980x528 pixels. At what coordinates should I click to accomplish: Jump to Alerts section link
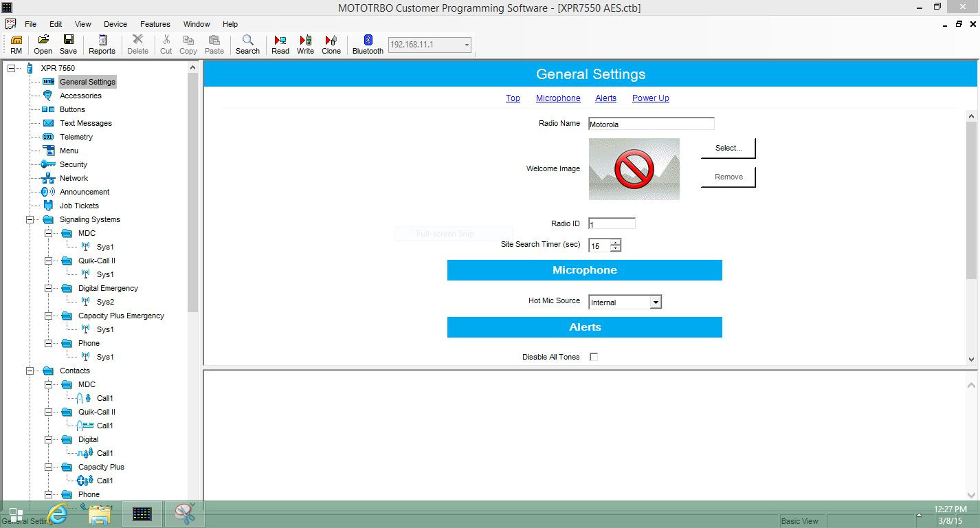pos(605,98)
